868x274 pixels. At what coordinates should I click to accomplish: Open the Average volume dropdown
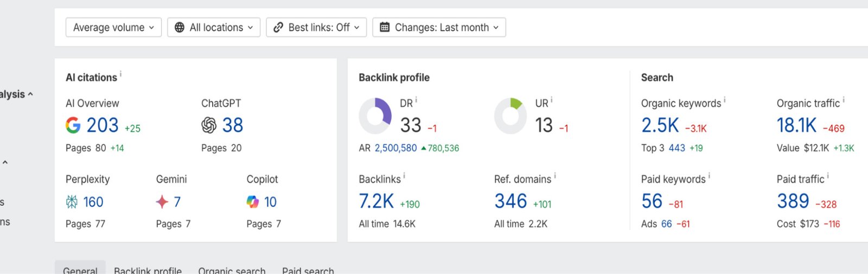click(x=113, y=28)
